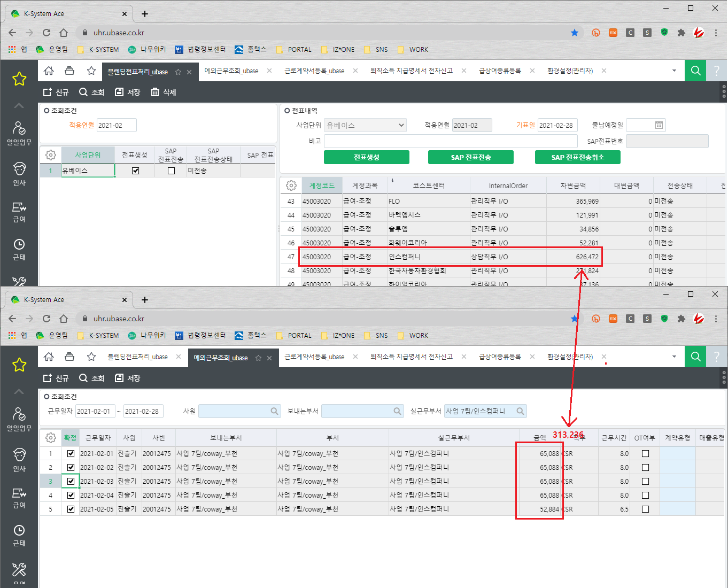Collapse sidebar up arrow in top window
728x588 pixels.
click(x=19, y=105)
